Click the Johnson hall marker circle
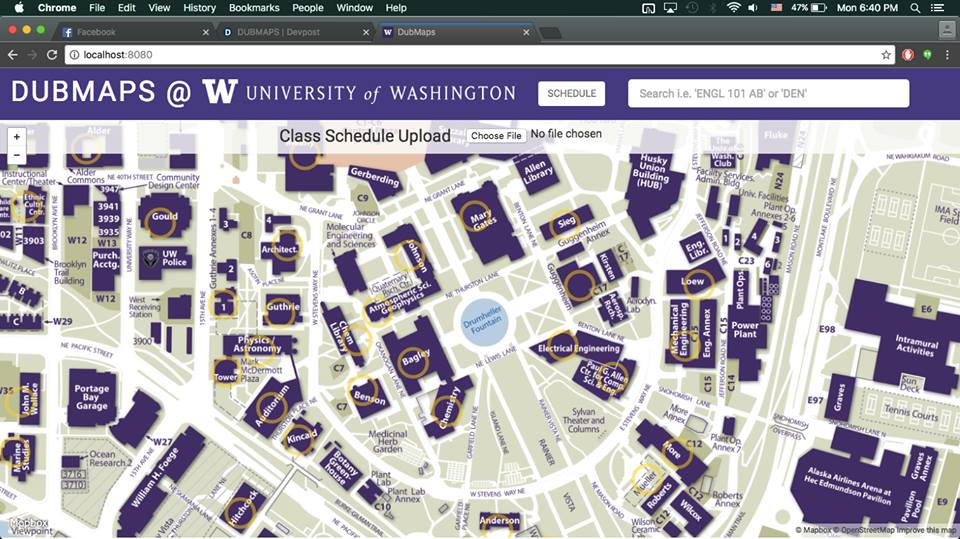 (x=409, y=256)
